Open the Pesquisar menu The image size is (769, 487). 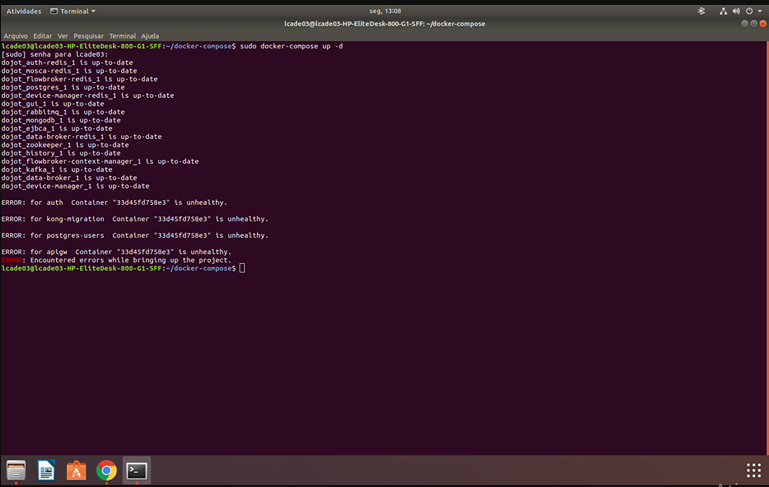click(x=88, y=36)
